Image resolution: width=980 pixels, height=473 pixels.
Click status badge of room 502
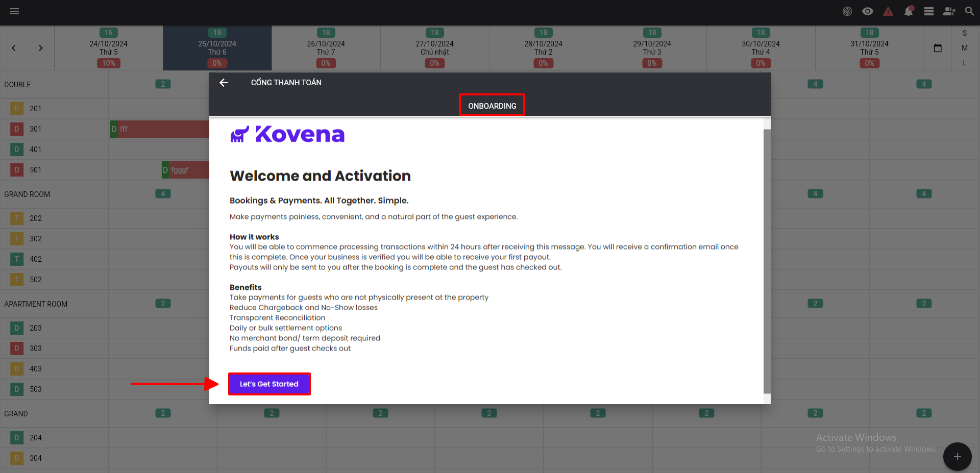(x=17, y=280)
